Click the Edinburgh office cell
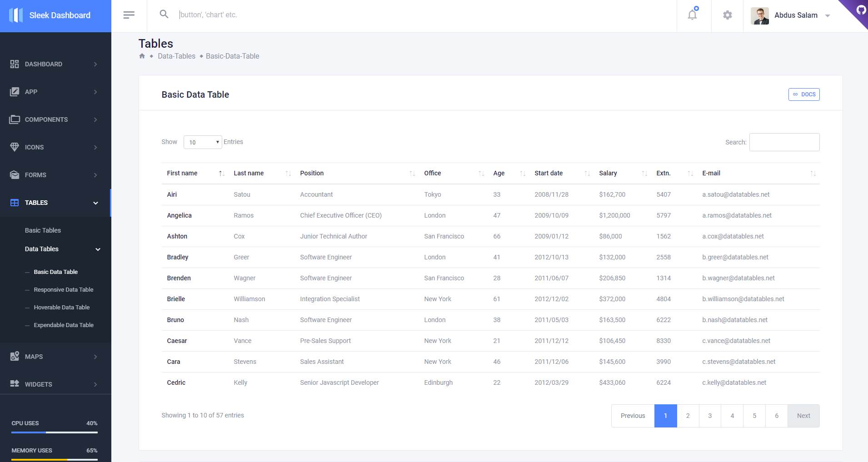 tap(438, 383)
